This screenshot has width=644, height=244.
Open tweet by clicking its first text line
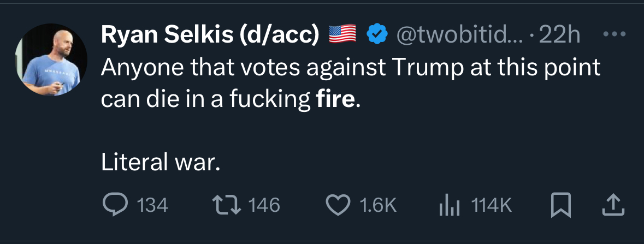pos(351,69)
